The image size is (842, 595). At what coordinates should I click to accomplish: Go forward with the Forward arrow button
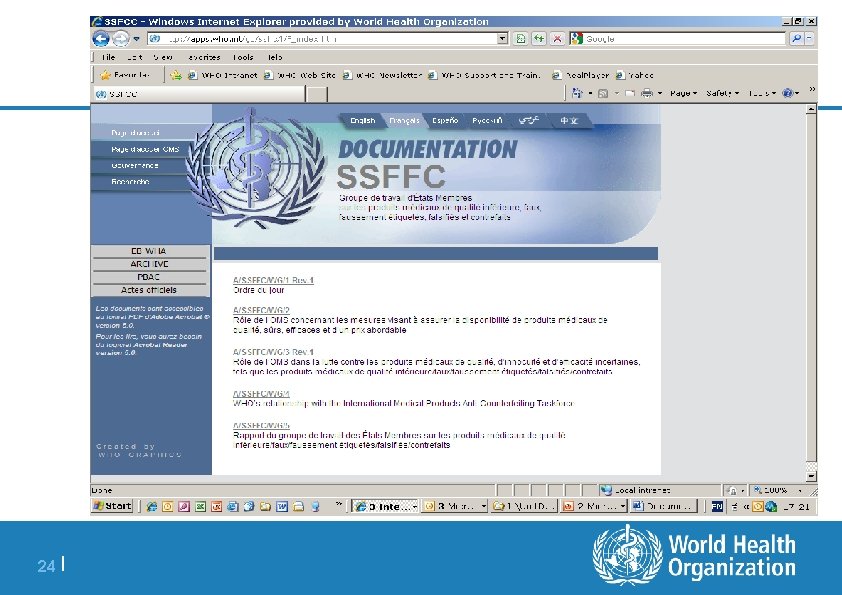(121, 39)
